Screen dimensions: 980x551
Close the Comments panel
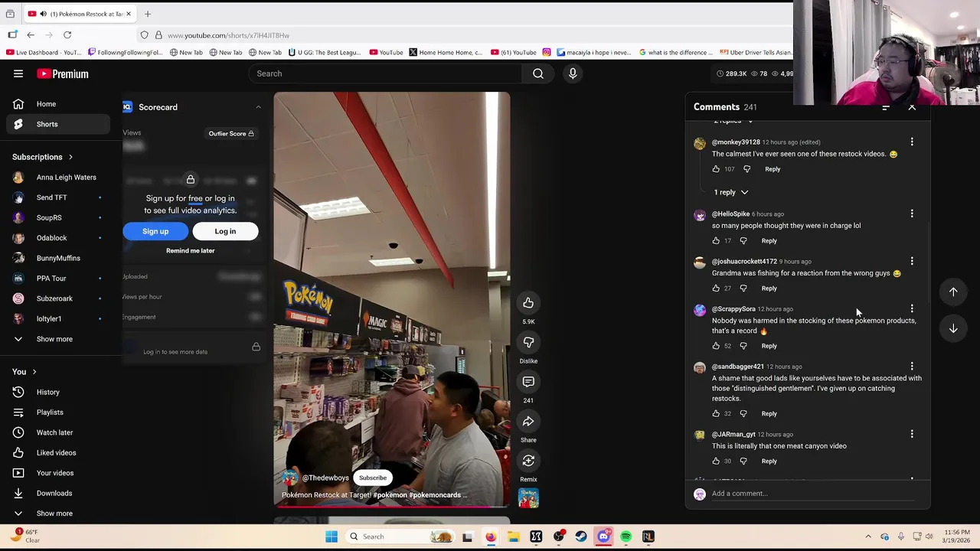(x=912, y=107)
